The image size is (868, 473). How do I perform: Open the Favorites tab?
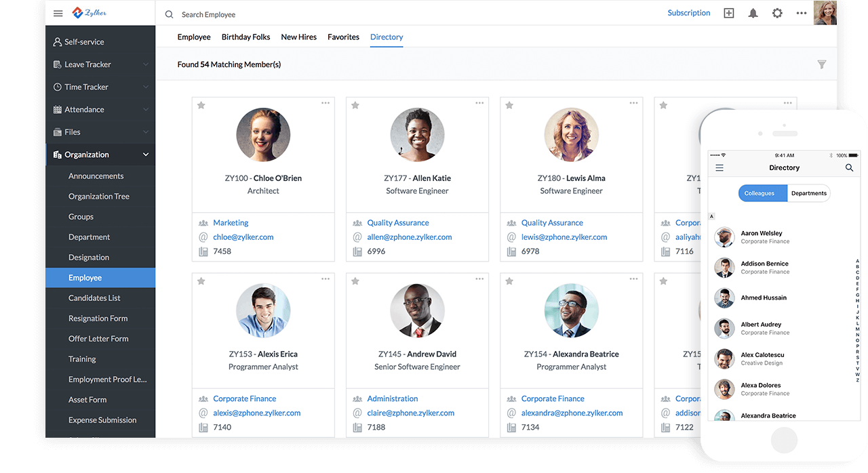343,37
